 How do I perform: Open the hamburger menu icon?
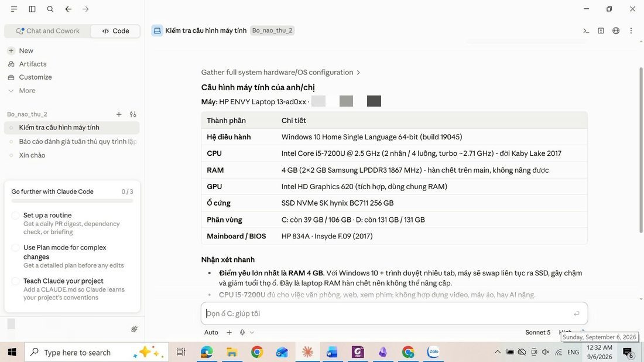point(14,9)
